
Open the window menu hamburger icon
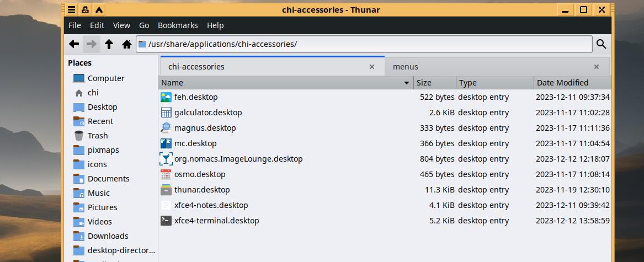coord(72,10)
